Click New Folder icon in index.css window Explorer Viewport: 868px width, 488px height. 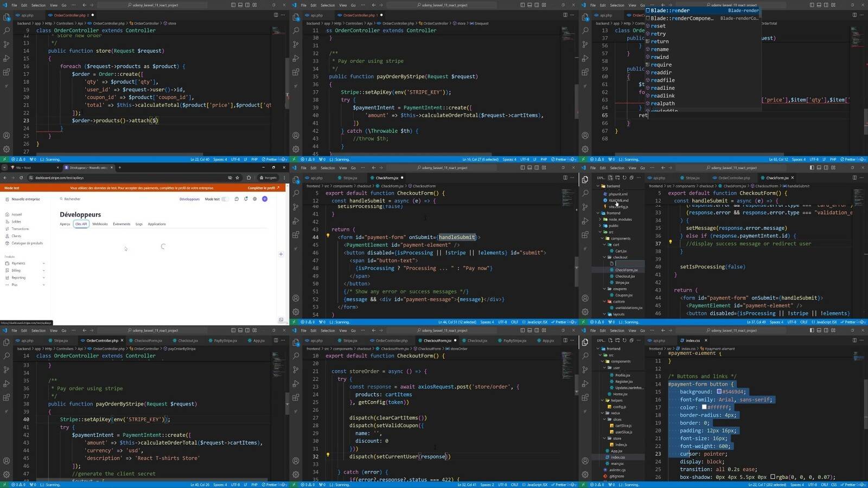pyautogui.click(x=617, y=340)
